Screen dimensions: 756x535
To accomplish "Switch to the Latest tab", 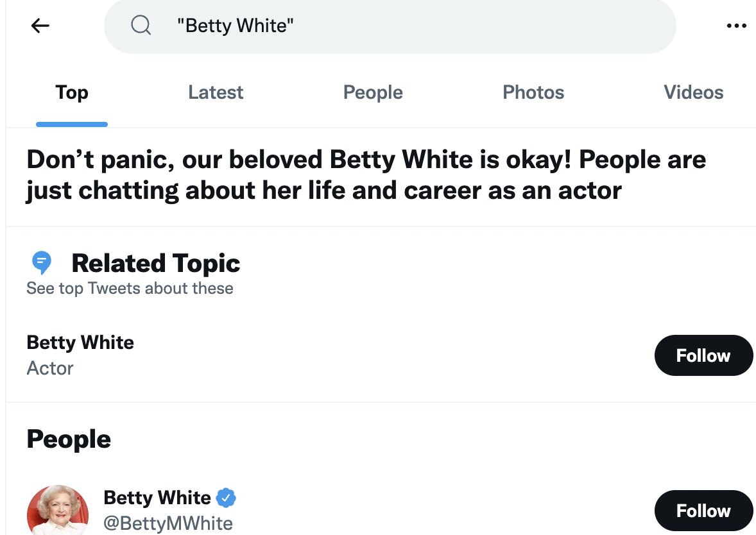I will coord(216,92).
